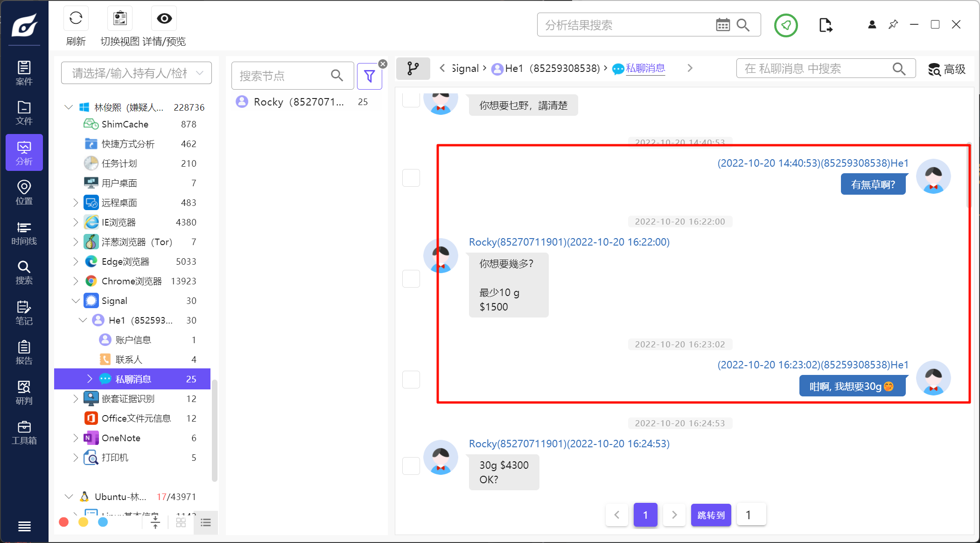Viewport: 980px width, 543px height.
Task: Collapse the Signal tree node
Action: coord(76,301)
